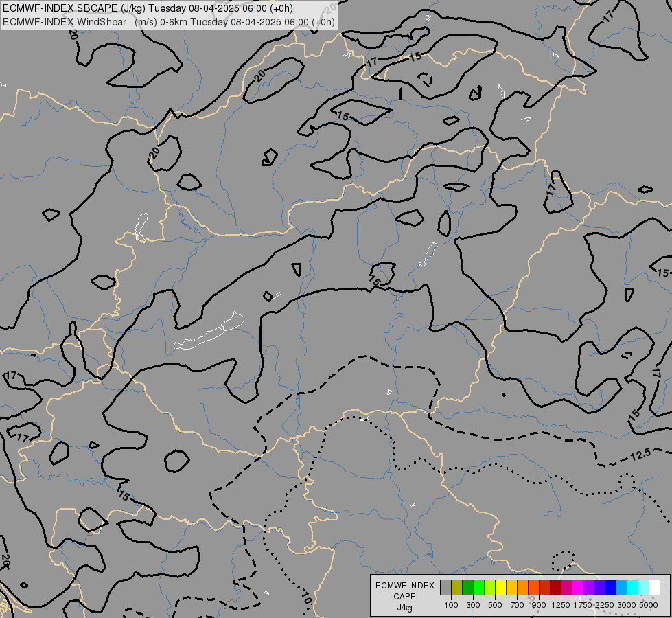This screenshot has height=618, width=672.
Task: Pick the lime yellow-green legend swatch
Action: point(489,588)
